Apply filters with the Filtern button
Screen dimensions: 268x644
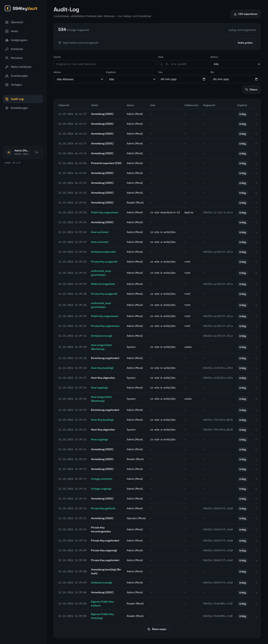pyautogui.click(x=251, y=90)
